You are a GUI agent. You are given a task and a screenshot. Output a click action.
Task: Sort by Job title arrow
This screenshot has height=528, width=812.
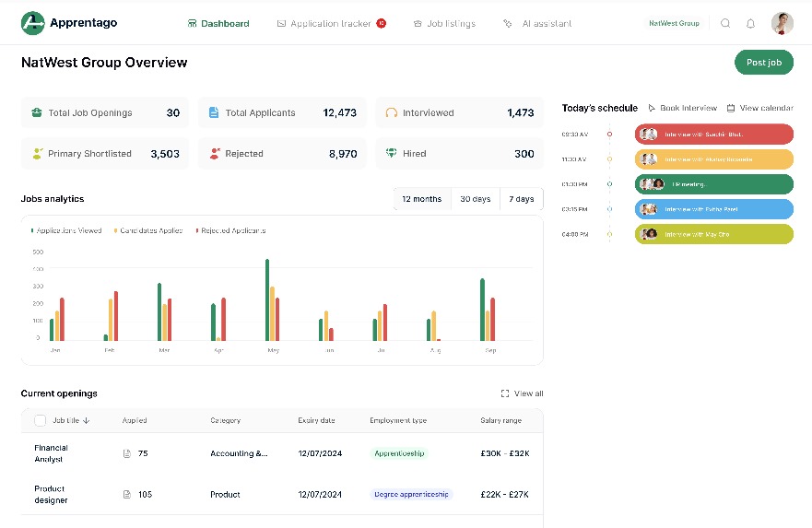pyautogui.click(x=86, y=420)
